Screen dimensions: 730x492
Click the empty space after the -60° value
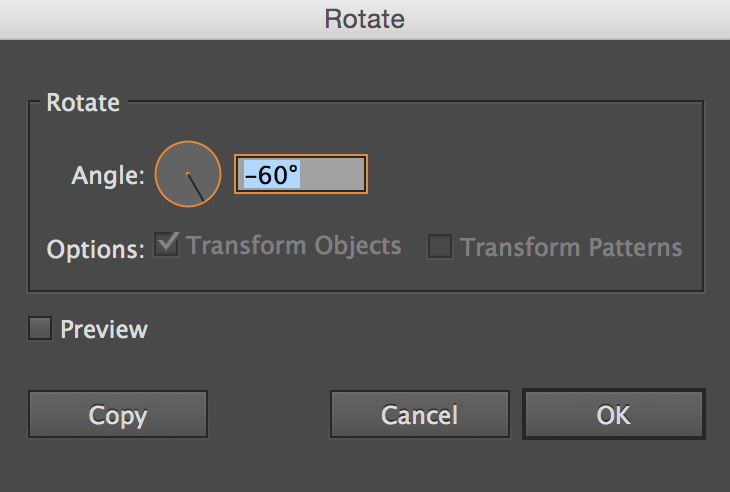(333, 175)
